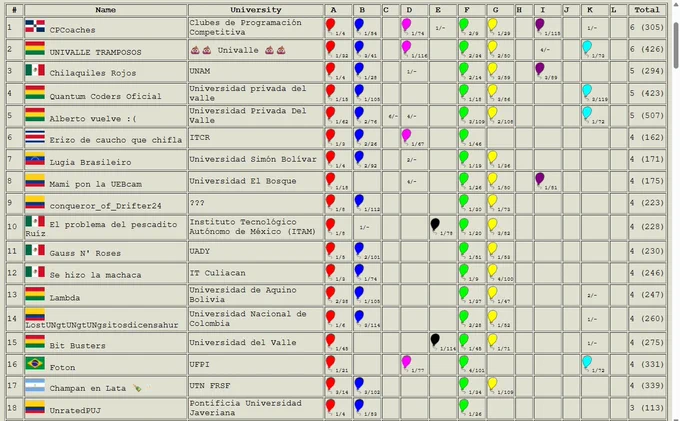Click Alberto vuelve's cyan balloon for problem K

click(587, 113)
